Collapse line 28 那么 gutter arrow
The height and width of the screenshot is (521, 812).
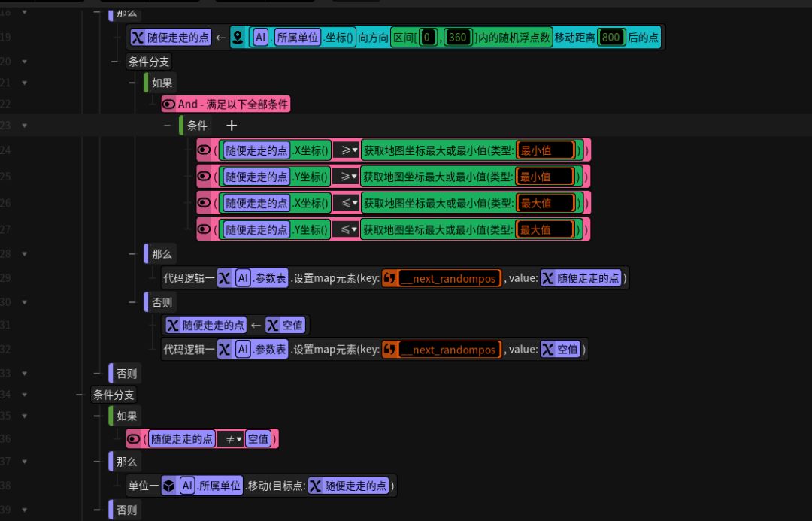(24, 254)
